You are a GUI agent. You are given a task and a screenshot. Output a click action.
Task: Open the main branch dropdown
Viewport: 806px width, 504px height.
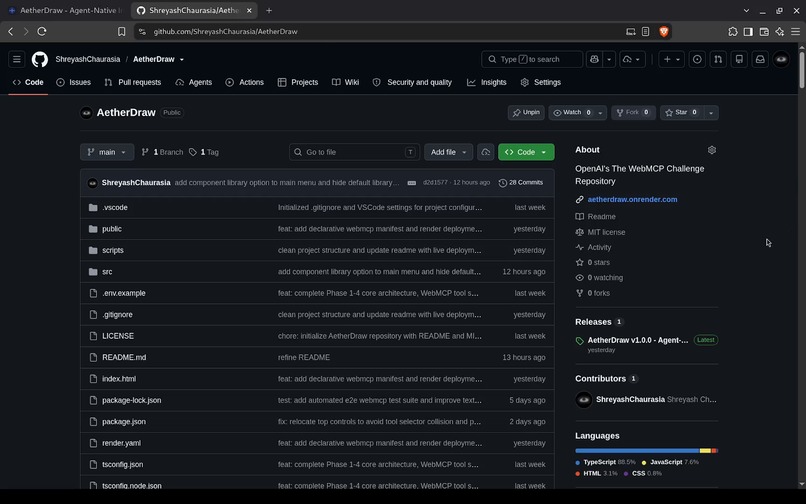107,152
